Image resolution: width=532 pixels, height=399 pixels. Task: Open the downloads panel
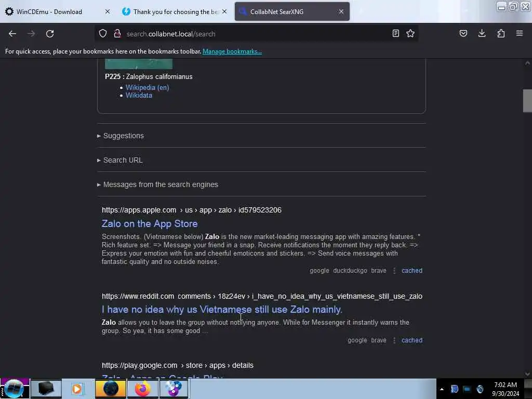(482, 34)
